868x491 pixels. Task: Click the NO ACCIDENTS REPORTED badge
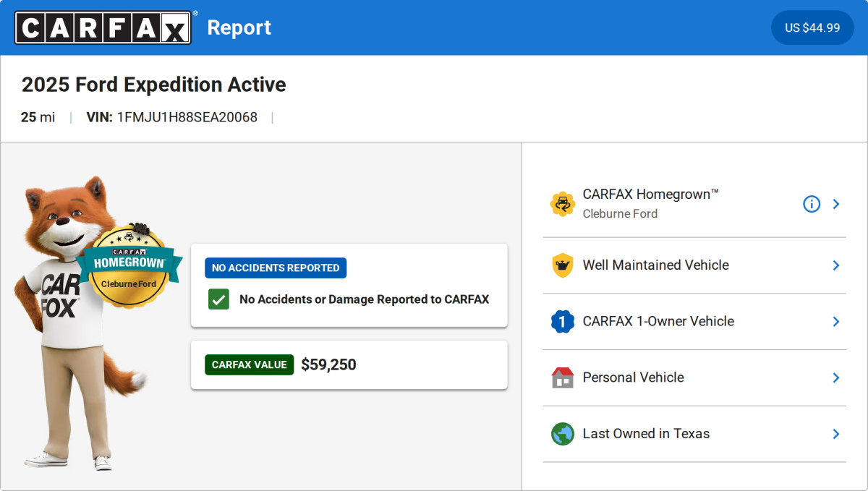[276, 268]
